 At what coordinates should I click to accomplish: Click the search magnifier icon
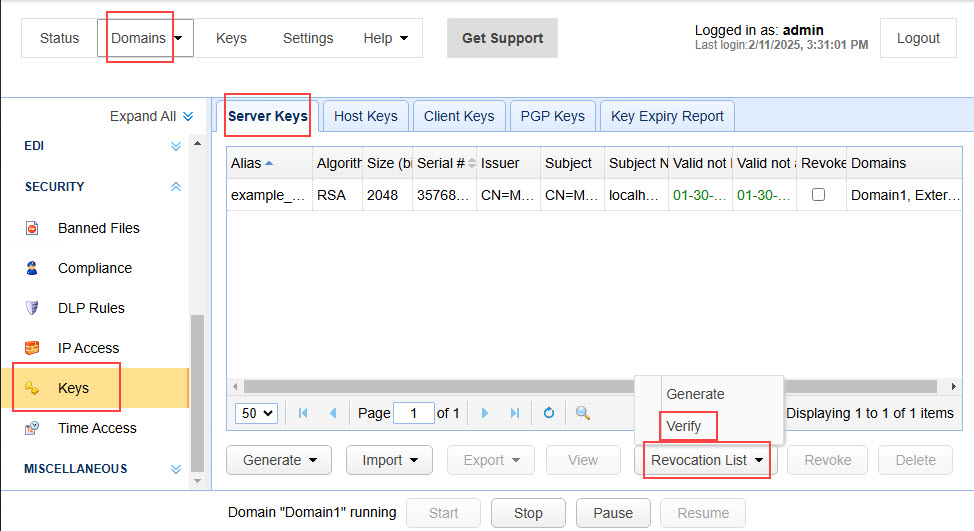point(583,413)
